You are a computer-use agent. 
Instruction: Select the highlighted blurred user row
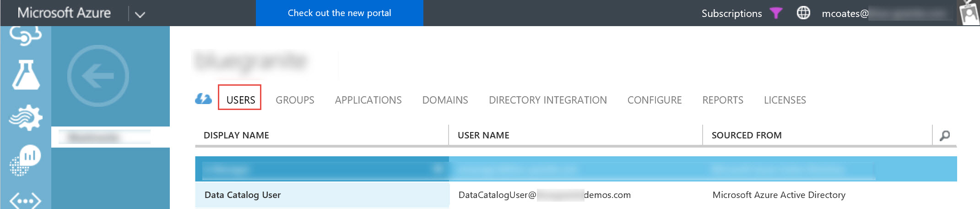coord(576,169)
